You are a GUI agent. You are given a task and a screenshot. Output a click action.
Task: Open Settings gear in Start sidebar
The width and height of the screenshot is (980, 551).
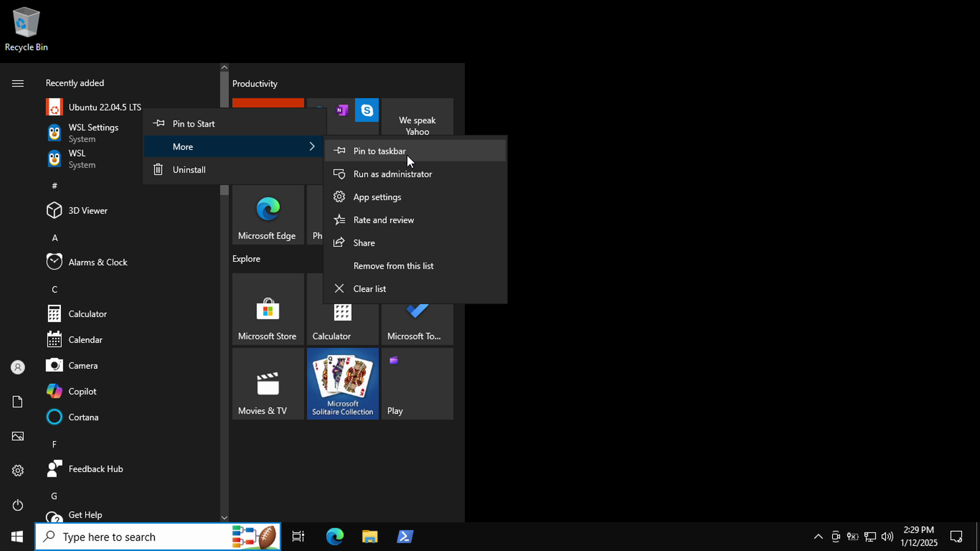pyautogui.click(x=18, y=470)
